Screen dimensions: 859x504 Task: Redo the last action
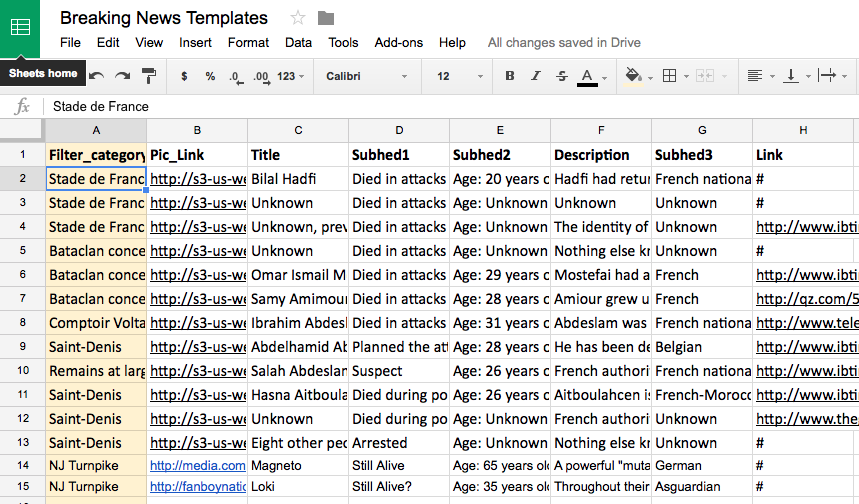tap(123, 76)
